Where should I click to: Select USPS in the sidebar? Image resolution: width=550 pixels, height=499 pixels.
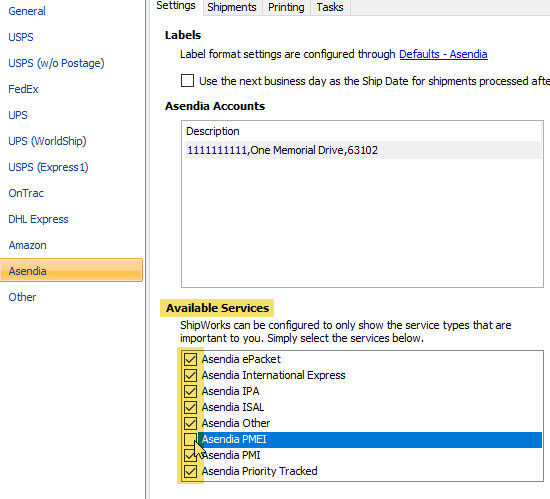pyautogui.click(x=21, y=37)
